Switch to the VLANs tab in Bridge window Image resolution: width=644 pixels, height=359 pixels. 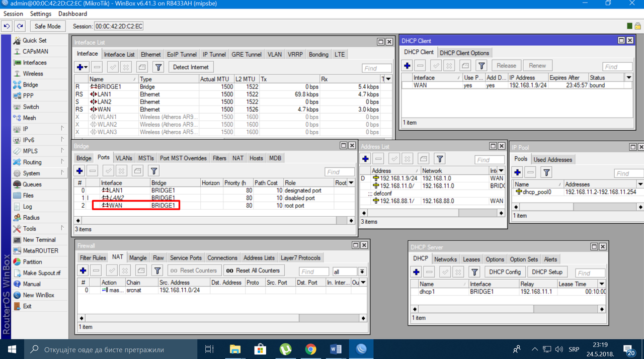[124, 158]
